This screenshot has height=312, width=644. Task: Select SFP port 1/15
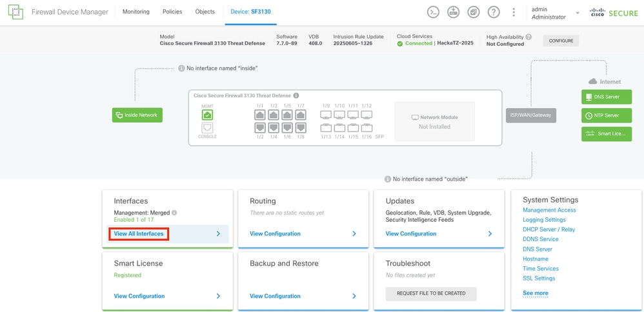click(353, 128)
